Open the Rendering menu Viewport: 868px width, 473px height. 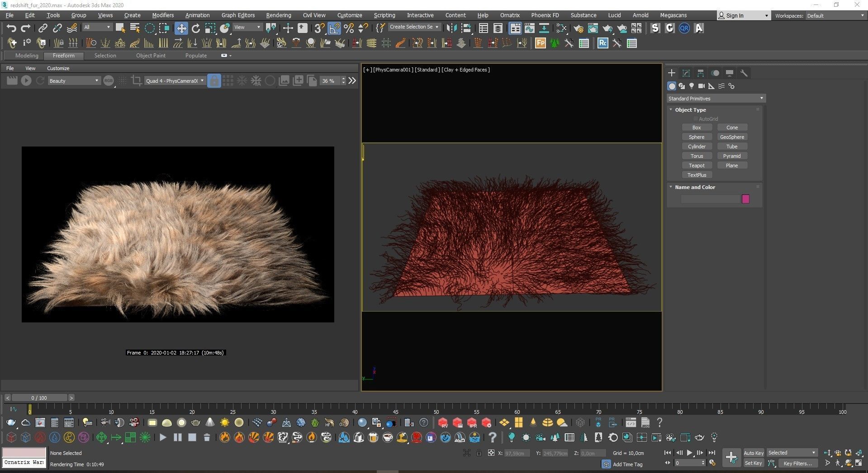point(279,15)
